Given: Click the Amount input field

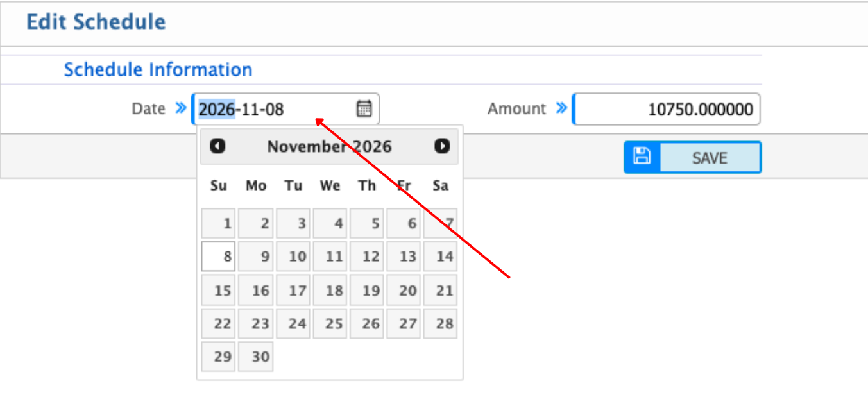Looking at the screenshot, I should point(666,110).
